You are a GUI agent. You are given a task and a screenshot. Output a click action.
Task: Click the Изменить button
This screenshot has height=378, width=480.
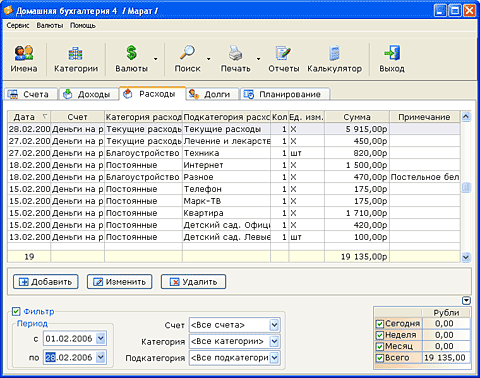120,282
